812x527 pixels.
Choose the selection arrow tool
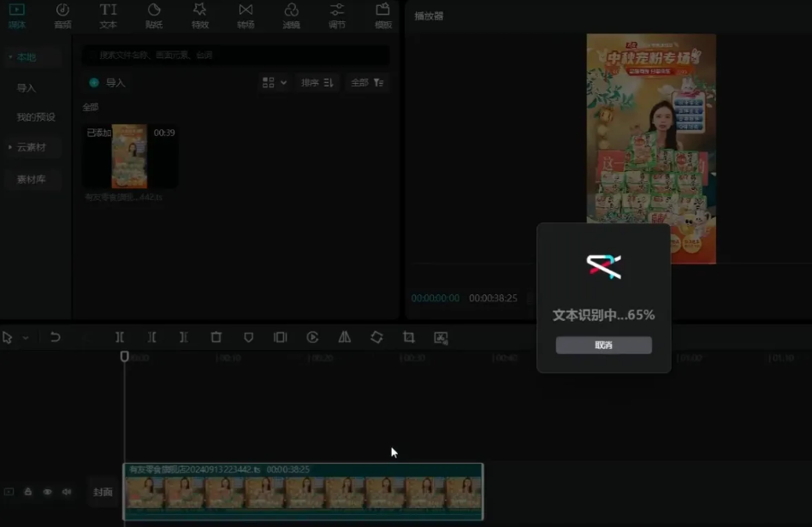pos(7,338)
